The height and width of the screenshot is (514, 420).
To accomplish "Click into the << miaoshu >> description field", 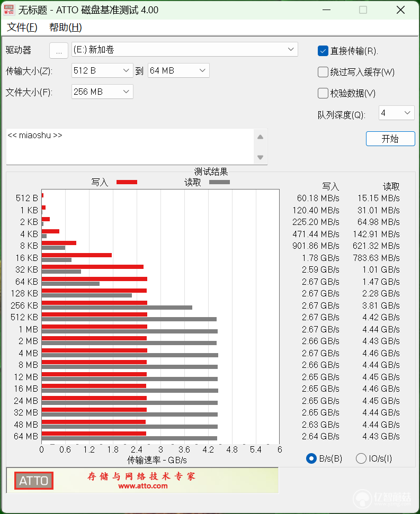I will pos(130,147).
